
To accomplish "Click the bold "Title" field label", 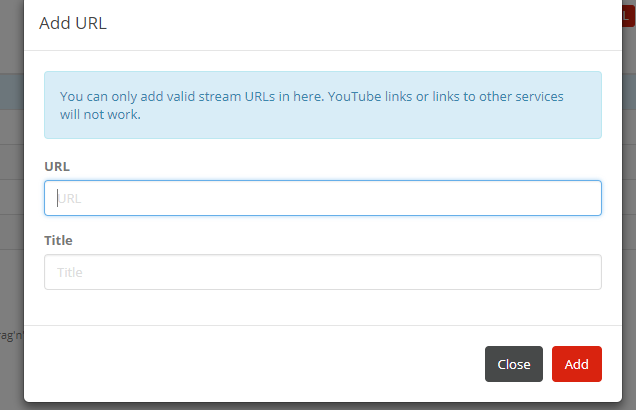I will click(58, 240).
